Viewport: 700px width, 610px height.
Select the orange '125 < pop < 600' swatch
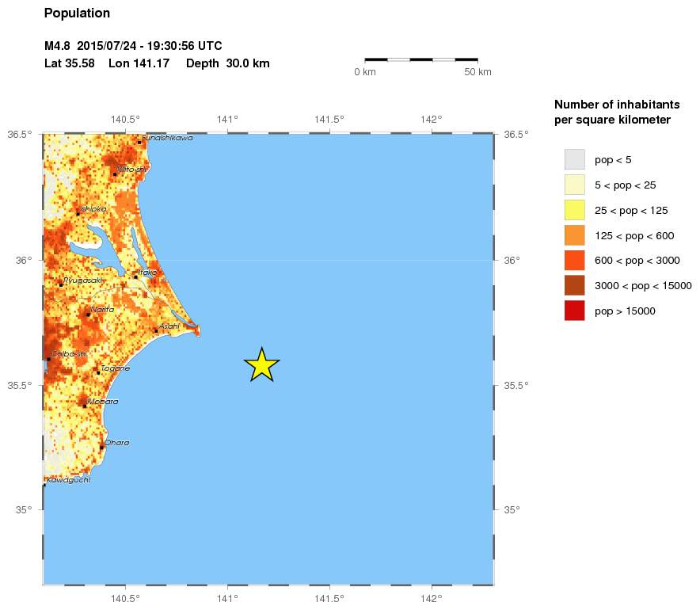click(574, 235)
